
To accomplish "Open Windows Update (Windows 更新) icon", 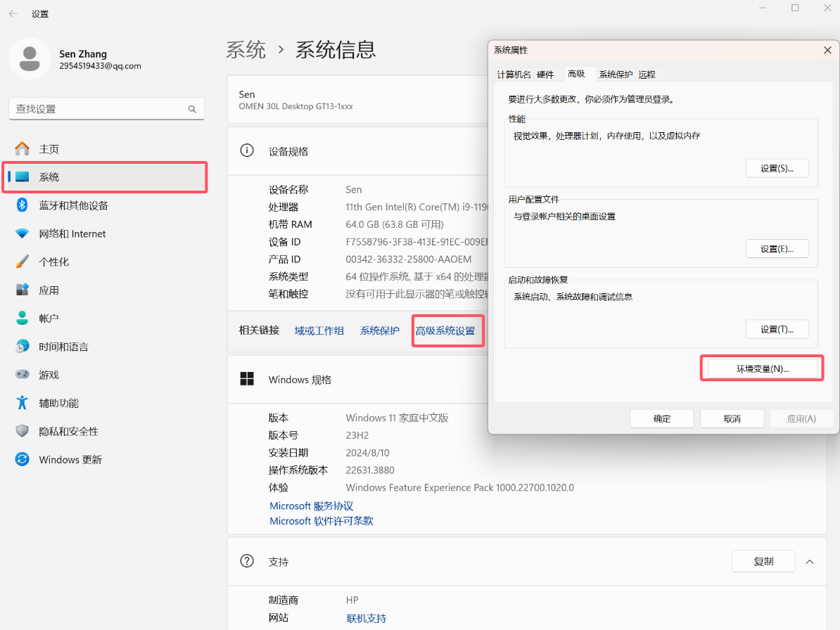I will [23, 459].
